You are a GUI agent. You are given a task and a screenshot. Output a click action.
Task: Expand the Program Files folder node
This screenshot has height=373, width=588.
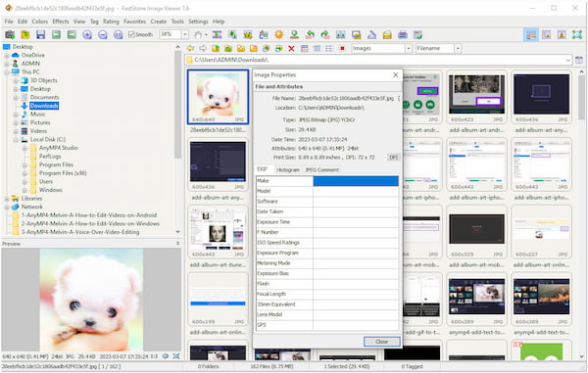click(24, 164)
